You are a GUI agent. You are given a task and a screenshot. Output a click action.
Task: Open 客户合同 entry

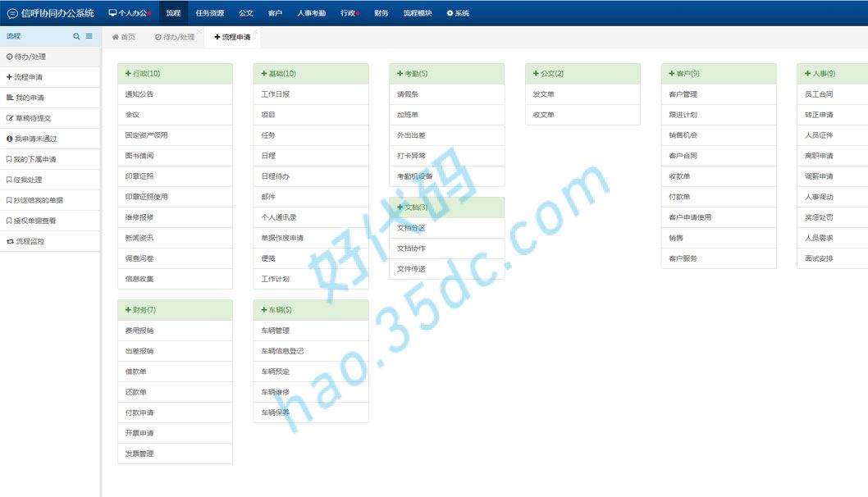coord(719,156)
